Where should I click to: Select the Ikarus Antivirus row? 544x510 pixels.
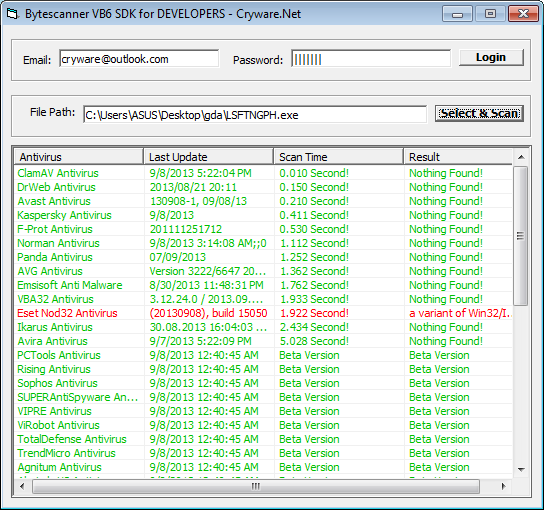[263, 327]
